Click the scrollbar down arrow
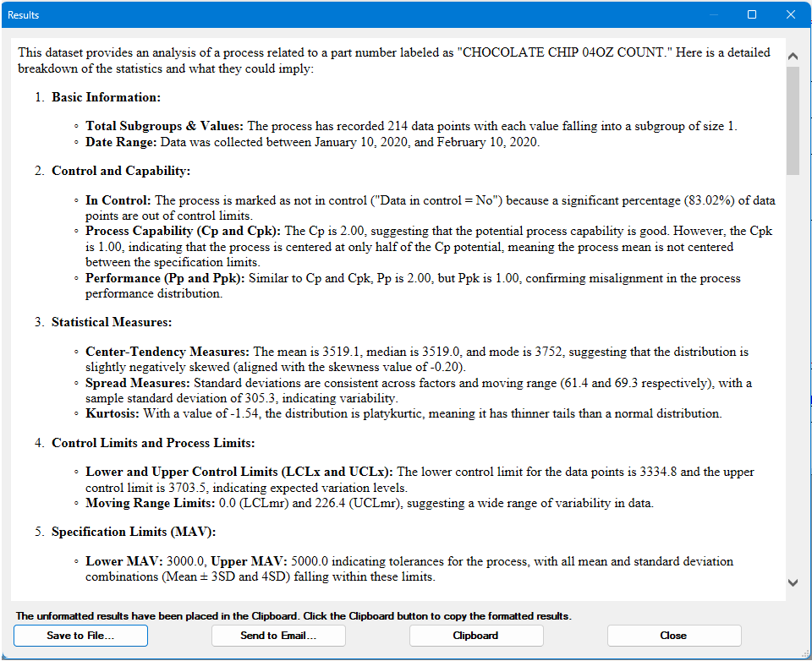 tap(793, 582)
